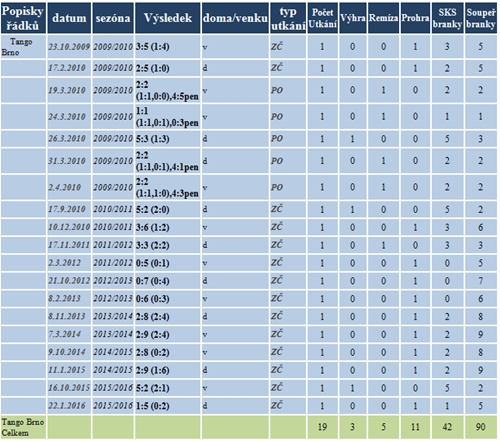Viewport: 500px width, 441px height.
Task: Select the 'typ utkání' column header
Action: tap(288, 18)
